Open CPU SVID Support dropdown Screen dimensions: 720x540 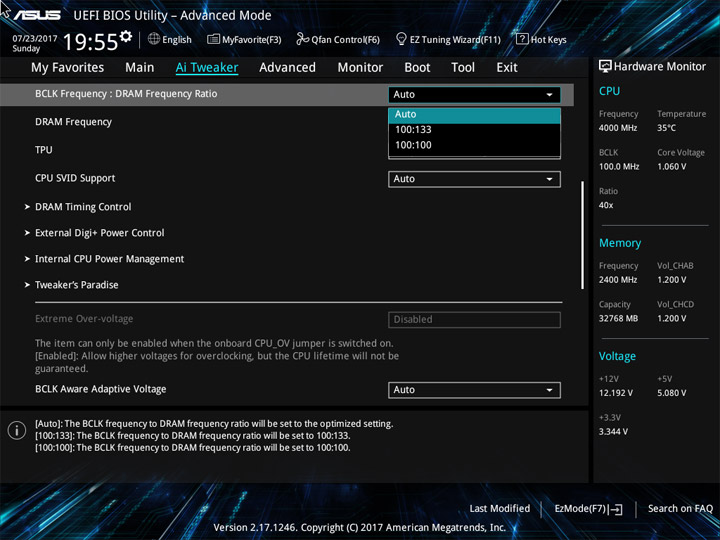click(474, 179)
